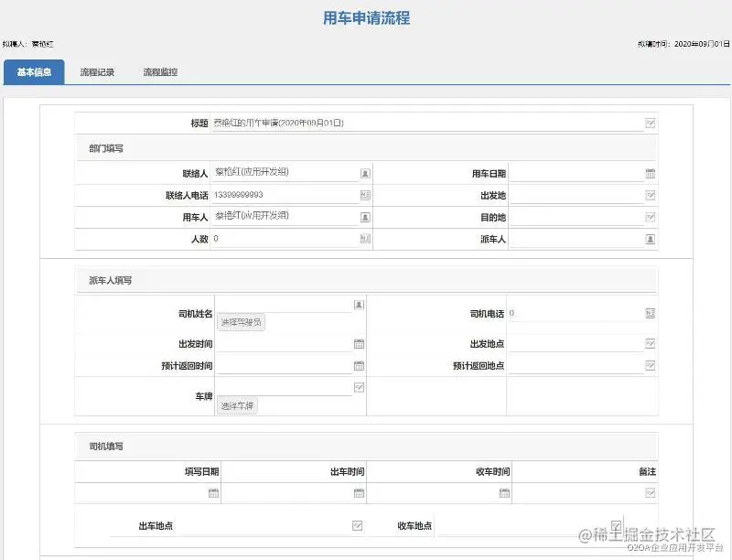
Task: Click the 标题 input field
Action: pyautogui.click(x=427, y=124)
